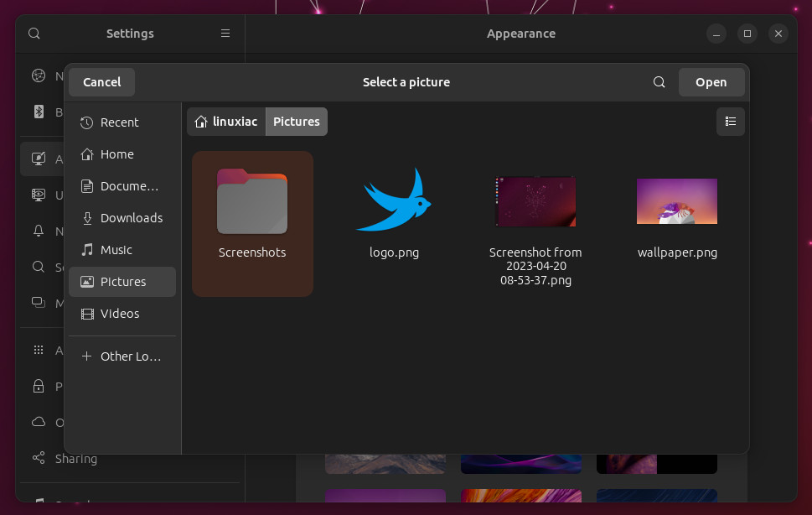The width and height of the screenshot is (812, 515).
Task: Open the Settings hamburger menu
Action: [225, 34]
